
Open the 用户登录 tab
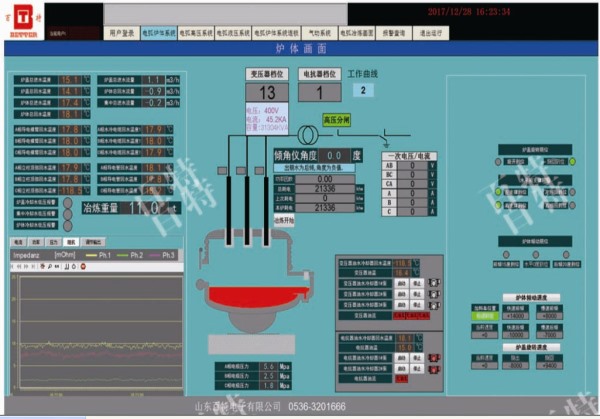coord(121,32)
